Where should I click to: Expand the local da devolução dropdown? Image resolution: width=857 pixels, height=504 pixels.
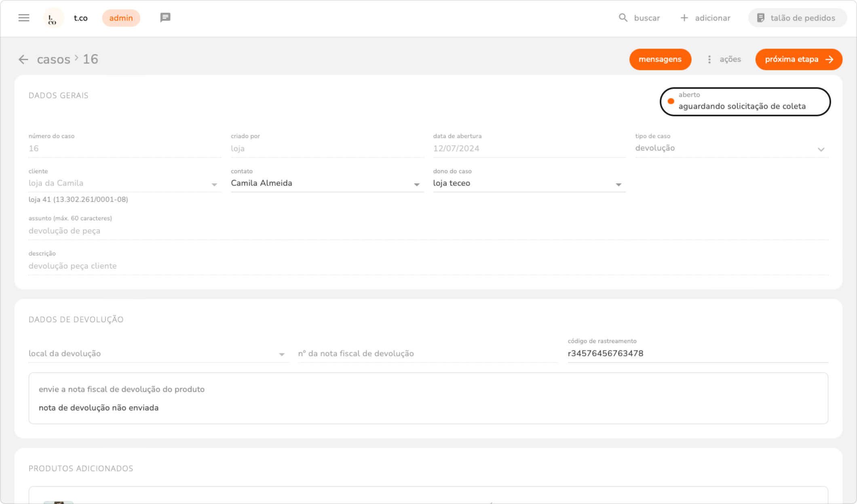[281, 354]
